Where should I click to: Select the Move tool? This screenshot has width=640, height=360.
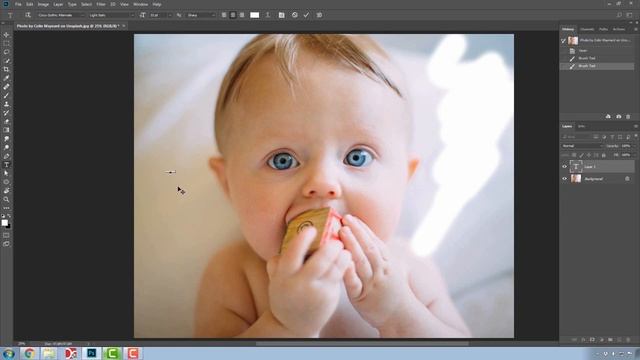point(6,35)
